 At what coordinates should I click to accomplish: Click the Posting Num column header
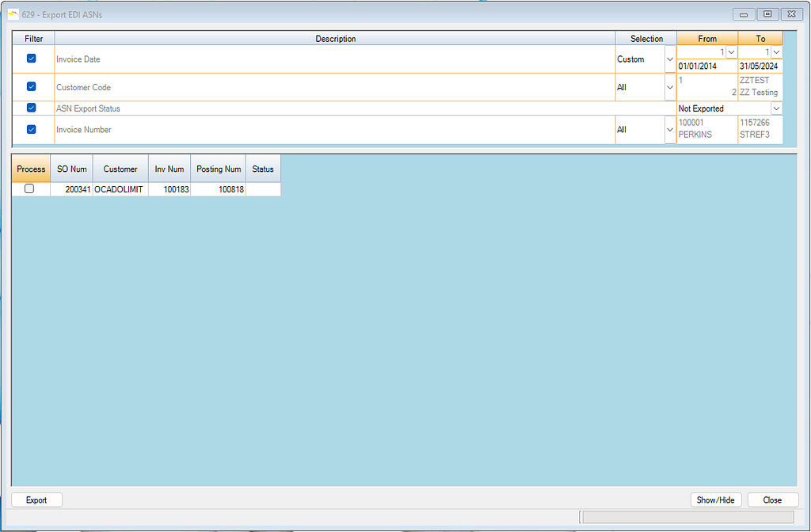[x=219, y=169]
